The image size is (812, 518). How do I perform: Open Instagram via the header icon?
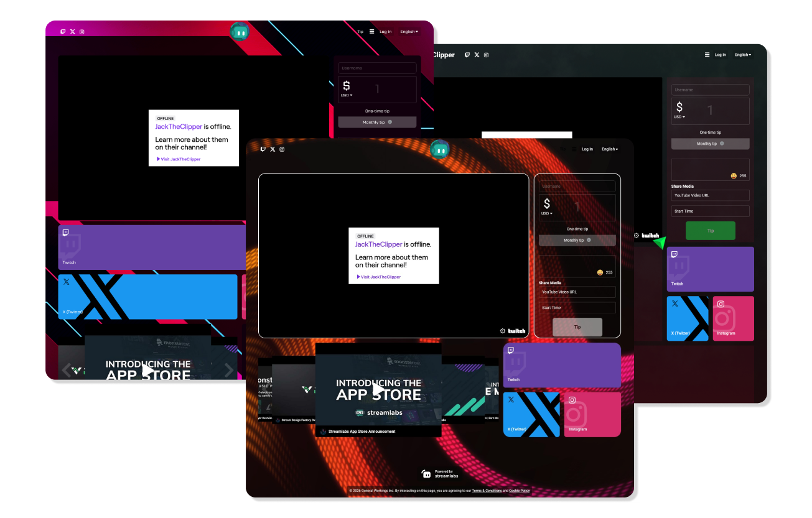[282, 149]
